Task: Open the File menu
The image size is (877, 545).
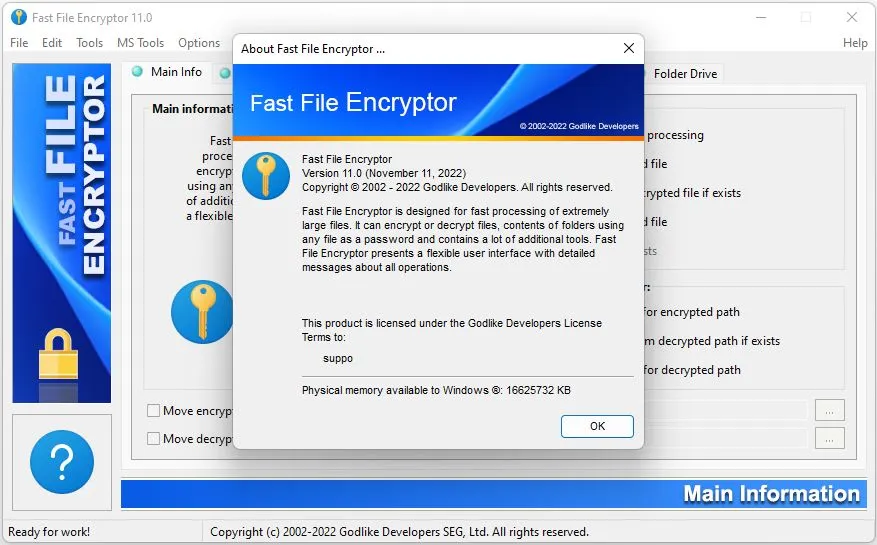Action: click(19, 43)
